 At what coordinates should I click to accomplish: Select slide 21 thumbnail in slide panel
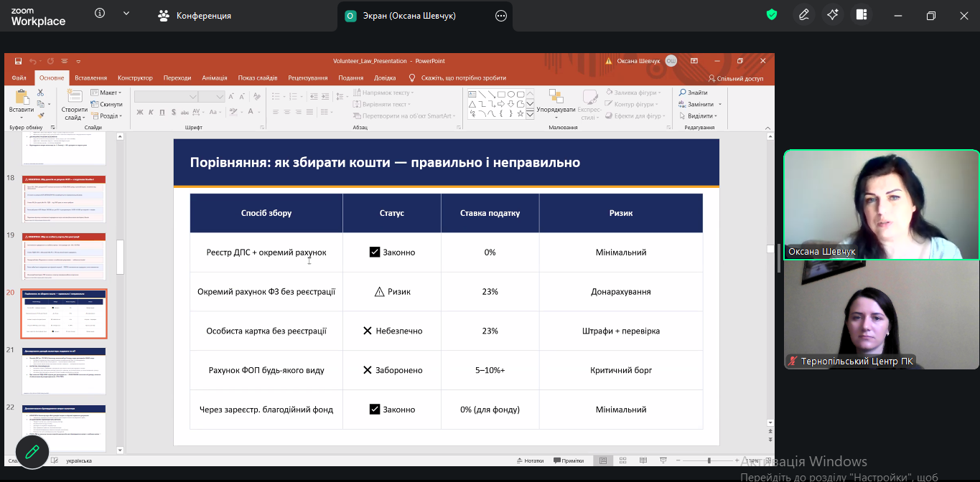tap(64, 372)
